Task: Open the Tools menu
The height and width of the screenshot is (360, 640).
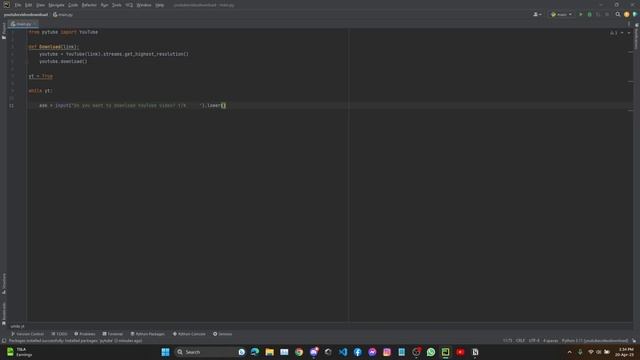Action: point(117,5)
